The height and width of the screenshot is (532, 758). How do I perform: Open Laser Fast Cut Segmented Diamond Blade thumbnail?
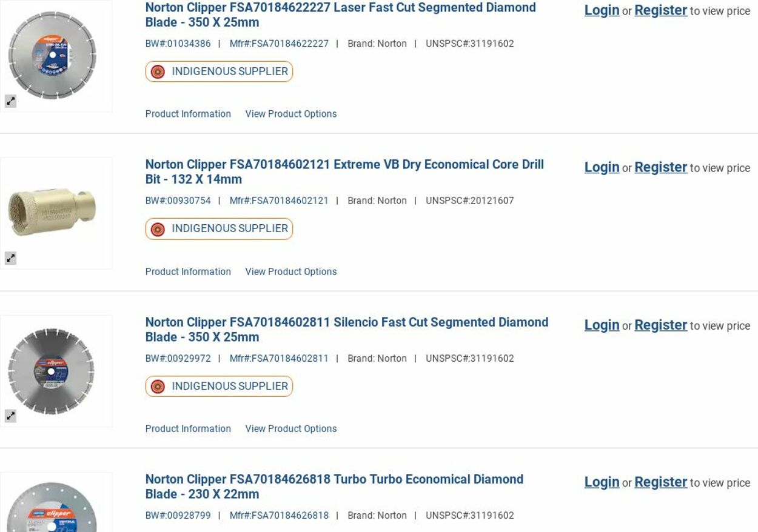pyautogui.click(x=53, y=55)
